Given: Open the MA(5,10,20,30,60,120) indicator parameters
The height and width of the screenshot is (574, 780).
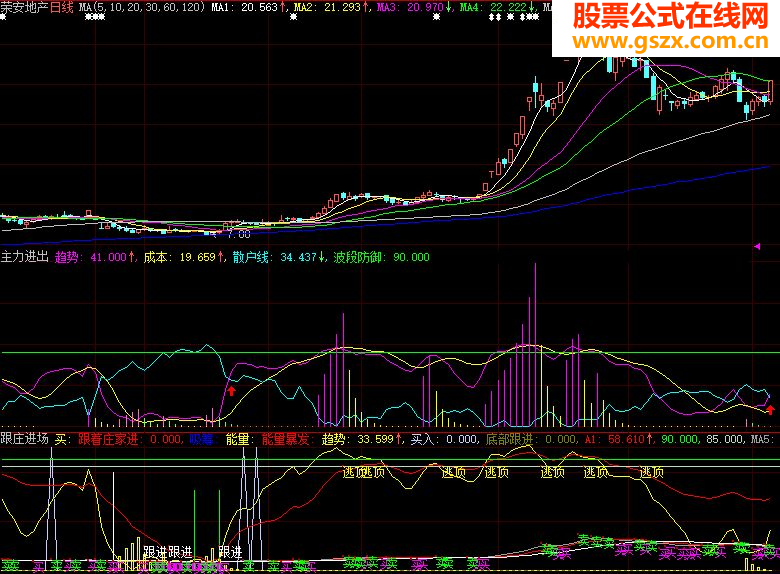Looking at the screenshot, I should (x=142, y=7).
